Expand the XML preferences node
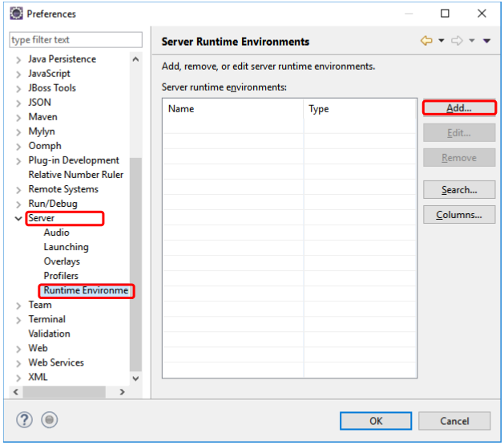The width and height of the screenshot is (504, 445). [x=18, y=378]
